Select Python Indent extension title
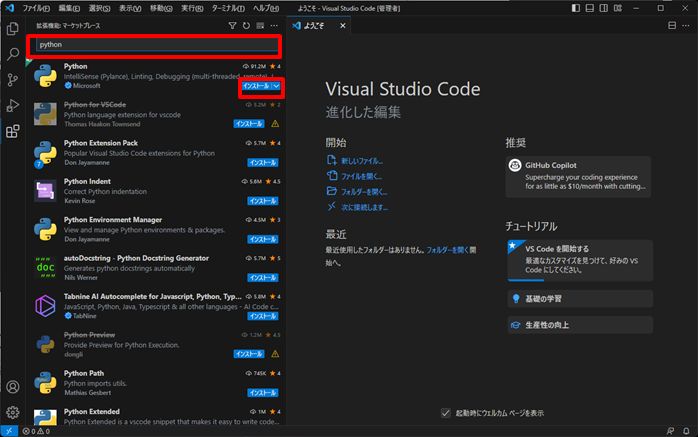This screenshot has width=698, height=437. click(x=87, y=181)
